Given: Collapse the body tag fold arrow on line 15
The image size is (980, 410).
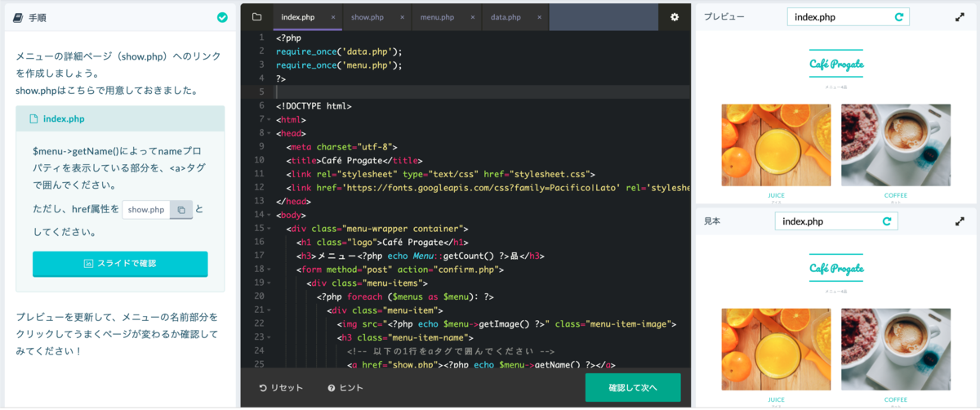Looking at the screenshot, I should point(269,215).
